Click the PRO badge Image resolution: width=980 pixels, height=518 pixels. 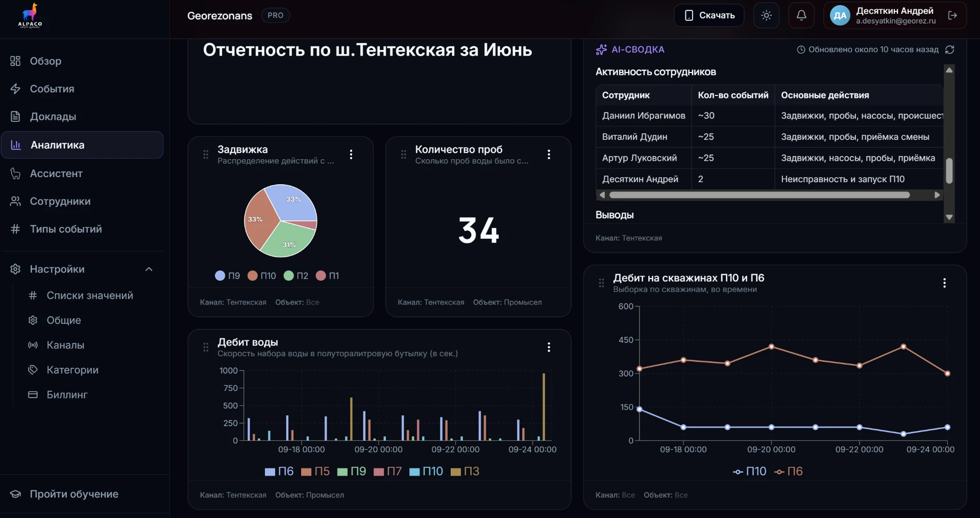click(x=276, y=15)
